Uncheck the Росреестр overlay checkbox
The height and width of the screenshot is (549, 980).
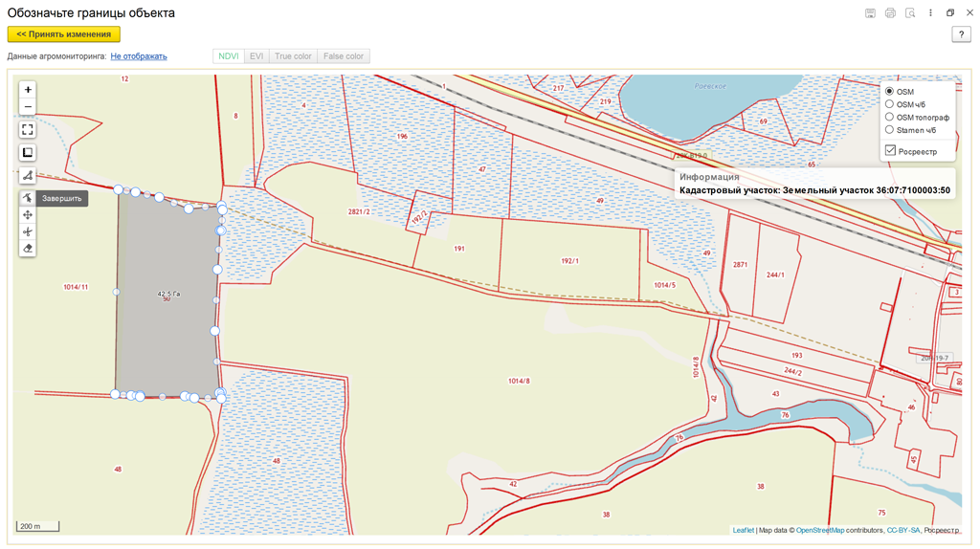tap(890, 151)
